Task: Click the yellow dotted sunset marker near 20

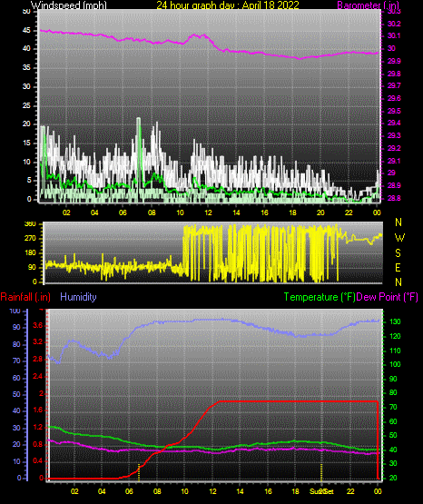Action: (321, 472)
